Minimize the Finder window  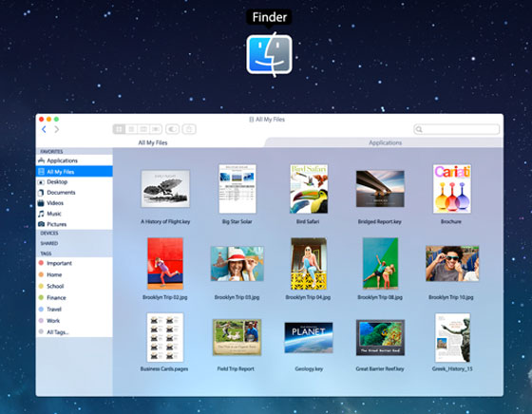point(48,119)
